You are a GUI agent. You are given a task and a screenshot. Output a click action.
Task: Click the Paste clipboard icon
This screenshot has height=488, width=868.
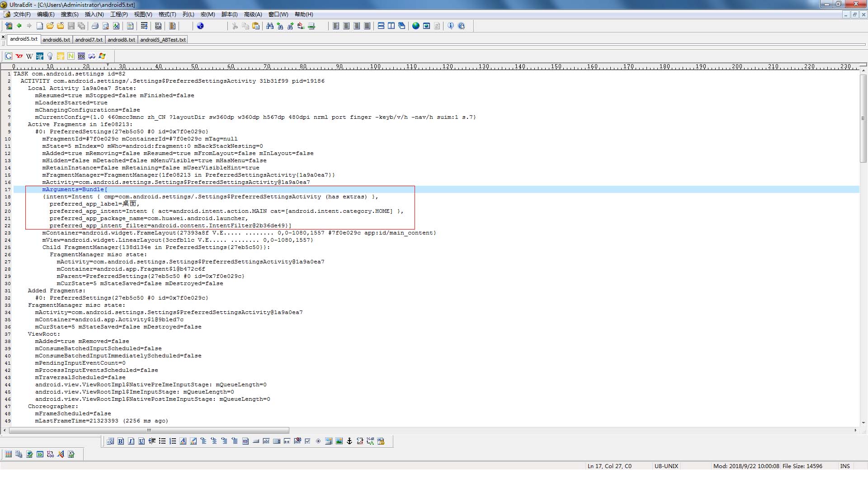pyautogui.click(x=256, y=26)
